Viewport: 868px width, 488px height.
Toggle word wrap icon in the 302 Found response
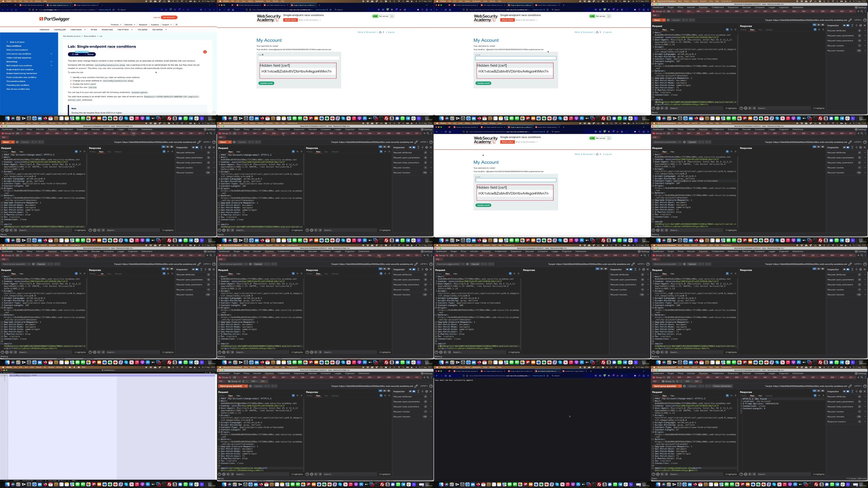[x=815, y=396]
